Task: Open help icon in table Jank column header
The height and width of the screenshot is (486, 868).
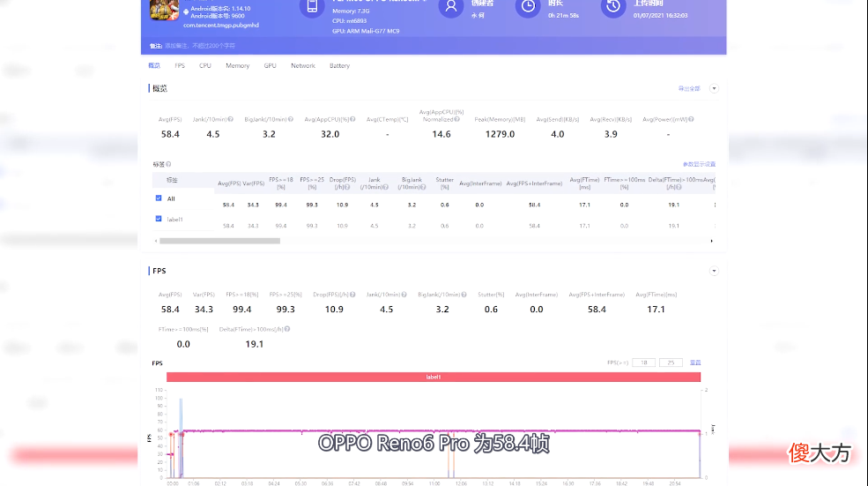Action: 385,187
